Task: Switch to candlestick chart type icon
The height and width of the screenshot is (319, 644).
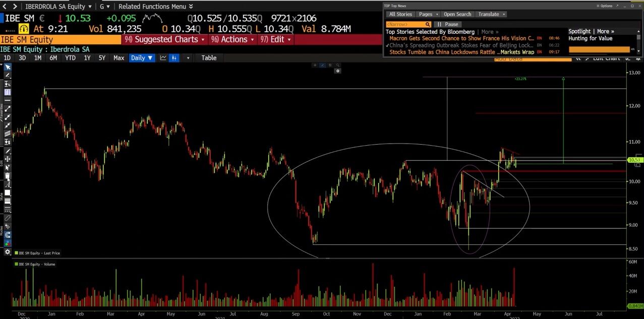Action: point(174,58)
